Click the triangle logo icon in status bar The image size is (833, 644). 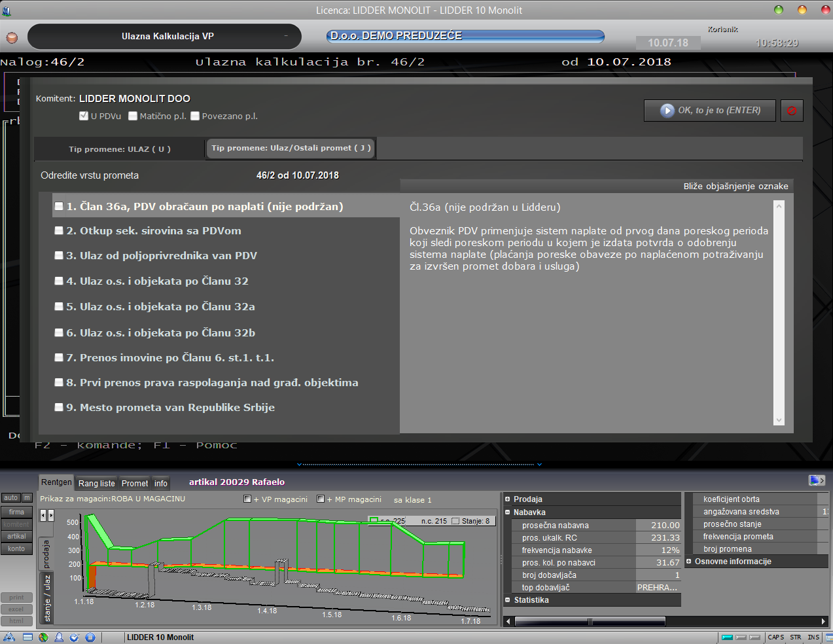point(9,637)
